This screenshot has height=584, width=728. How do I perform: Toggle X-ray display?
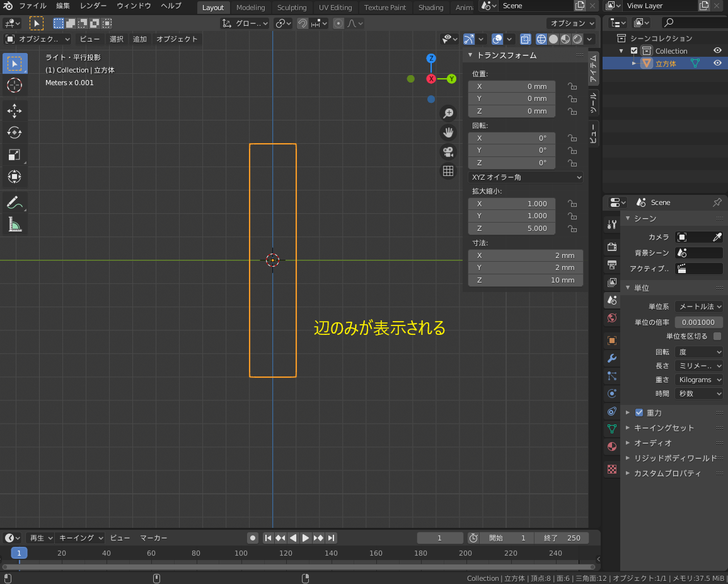click(525, 40)
